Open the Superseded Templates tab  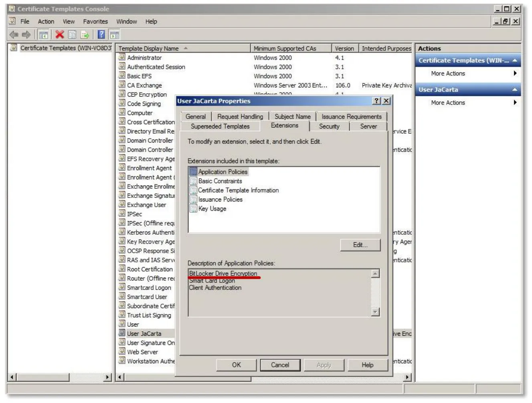tap(220, 126)
